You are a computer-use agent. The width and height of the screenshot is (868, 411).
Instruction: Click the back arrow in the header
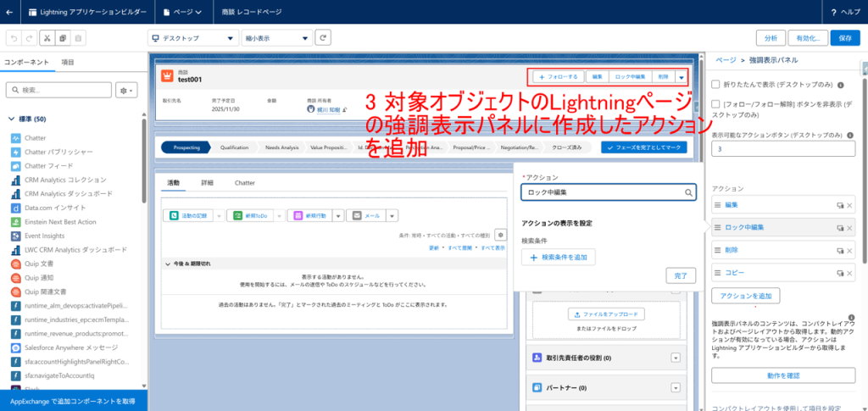pyautogui.click(x=9, y=12)
